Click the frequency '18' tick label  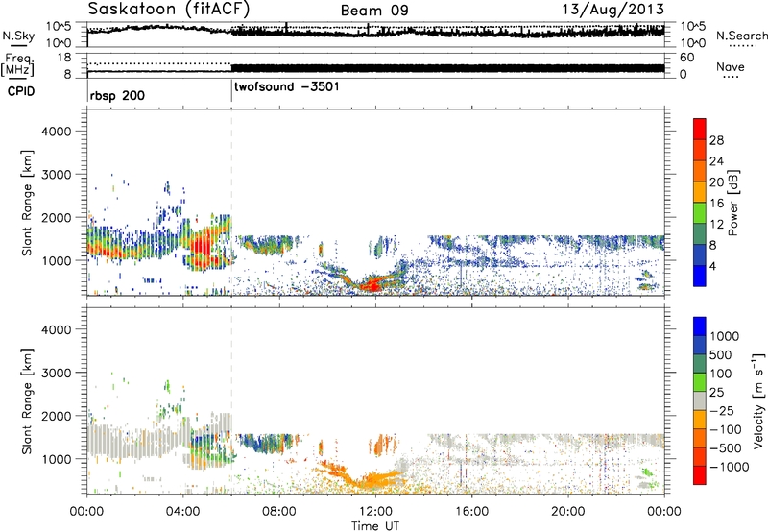65,58
